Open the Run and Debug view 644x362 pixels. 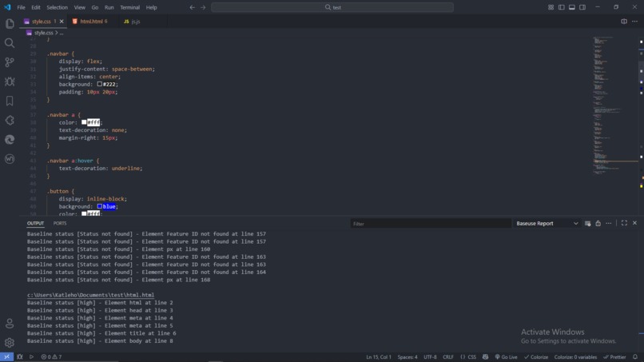[x=10, y=82]
